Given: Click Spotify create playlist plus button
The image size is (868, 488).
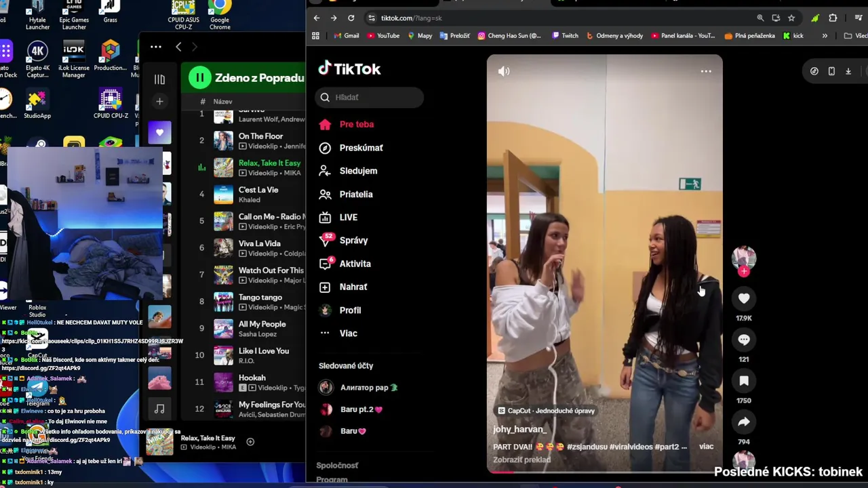Looking at the screenshot, I should 159,102.
